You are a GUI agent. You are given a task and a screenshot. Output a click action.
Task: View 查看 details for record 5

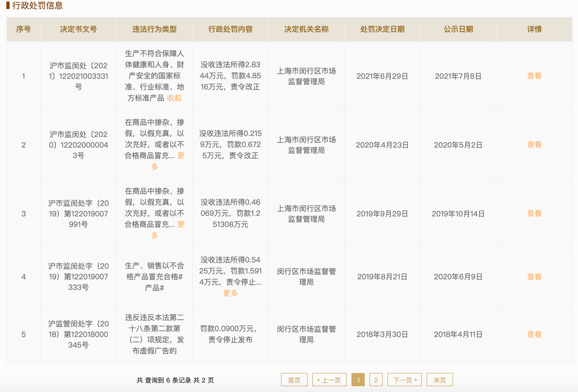tap(534, 335)
